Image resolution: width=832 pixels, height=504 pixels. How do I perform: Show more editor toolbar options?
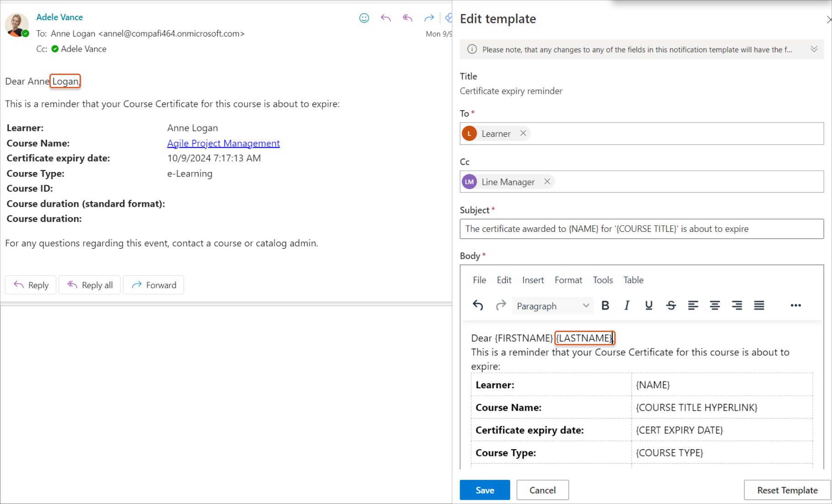point(795,306)
